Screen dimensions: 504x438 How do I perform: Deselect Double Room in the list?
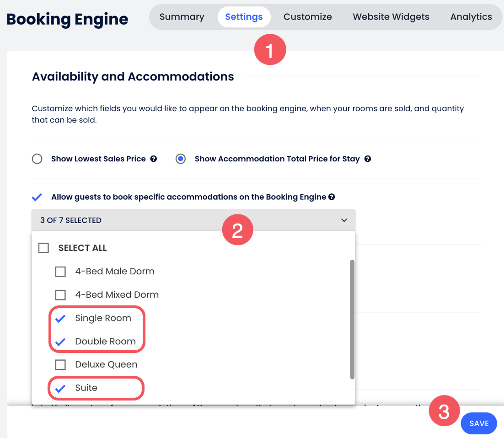coord(60,342)
